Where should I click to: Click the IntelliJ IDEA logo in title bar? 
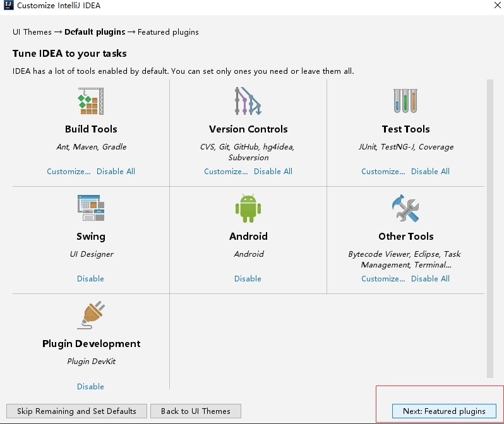(8, 5)
